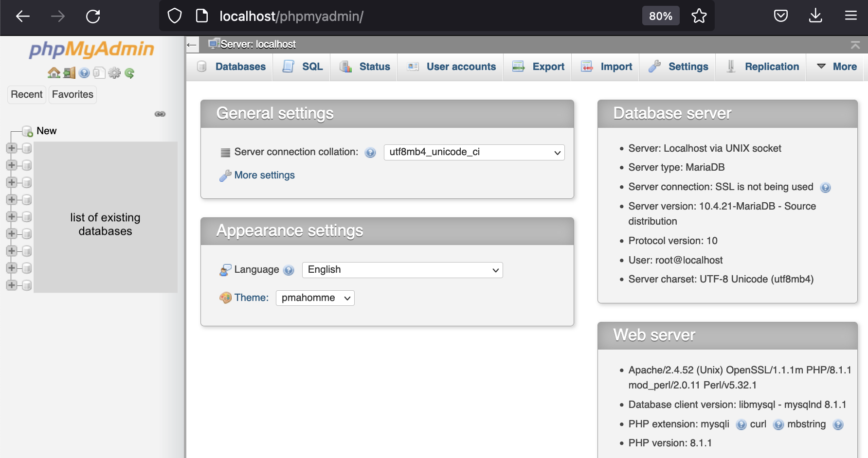Click help icon after SSL is not being used
The image size is (868, 458).
point(825,188)
